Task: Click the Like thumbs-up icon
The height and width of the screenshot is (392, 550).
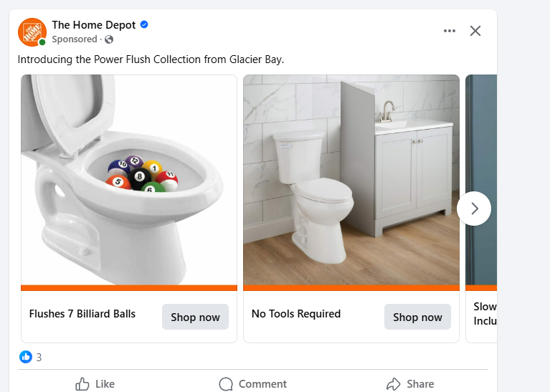Action: [x=82, y=384]
